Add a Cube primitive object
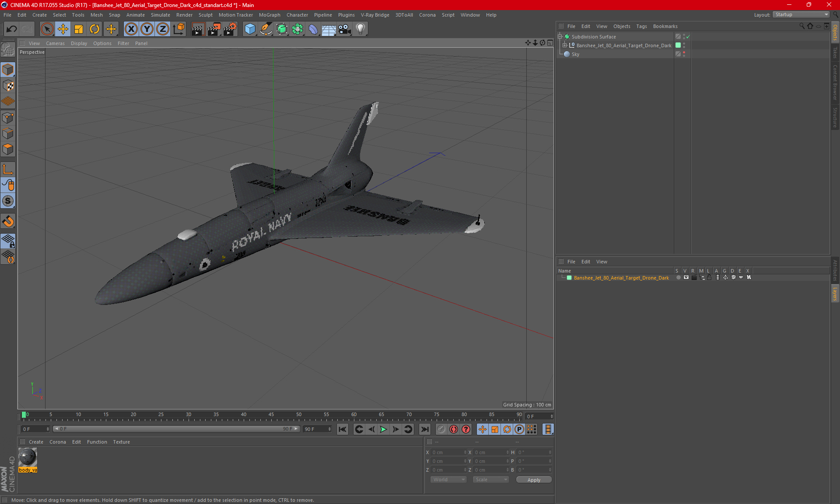 point(250,29)
